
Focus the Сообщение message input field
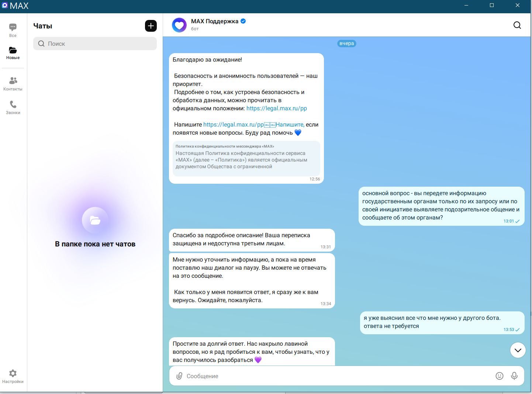338,376
